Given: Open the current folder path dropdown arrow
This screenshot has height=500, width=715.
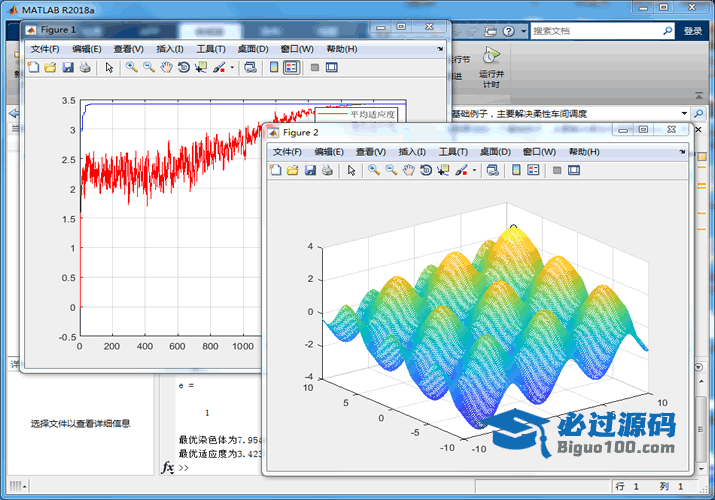Looking at the screenshot, I should [x=684, y=114].
